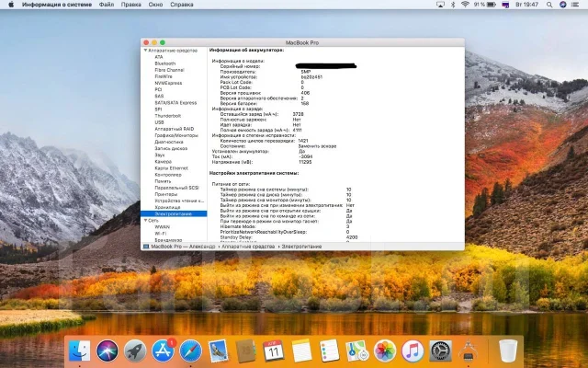
Task: Select highlighted Электропитание sidebar item
Action: (x=174, y=213)
